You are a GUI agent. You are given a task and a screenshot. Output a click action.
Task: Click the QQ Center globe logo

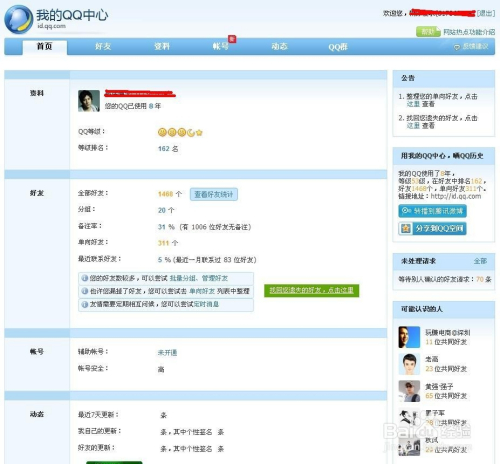click(19, 19)
